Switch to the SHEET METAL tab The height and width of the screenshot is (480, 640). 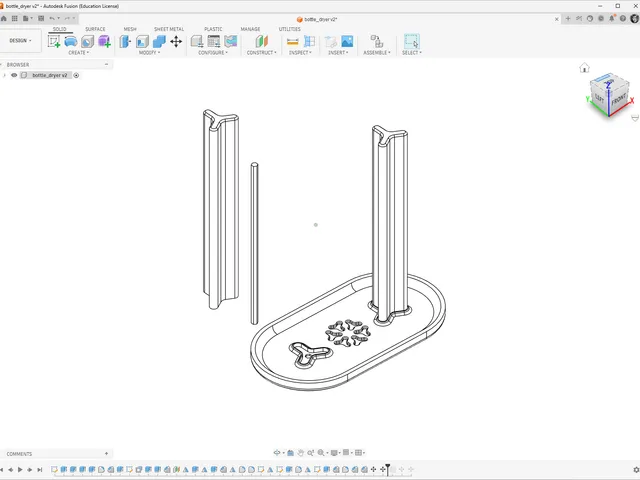point(169,29)
